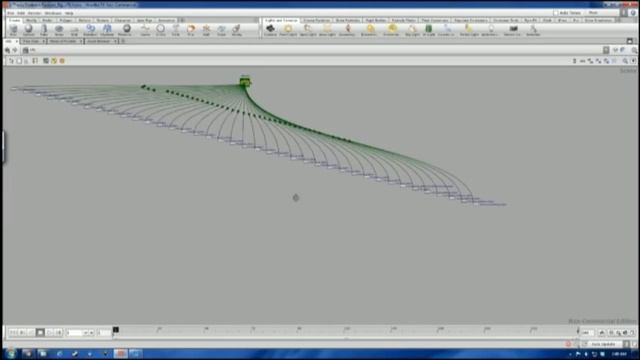Image resolution: width=640 pixels, height=360 pixels.
Task: Select the Null star-shaped shelf tool
Action: point(206,30)
